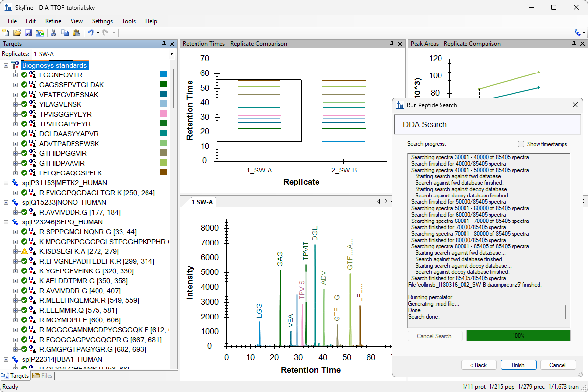The image size is (588, 392).
Task: Save the document with the floppy icon
Action: [28, 33]
